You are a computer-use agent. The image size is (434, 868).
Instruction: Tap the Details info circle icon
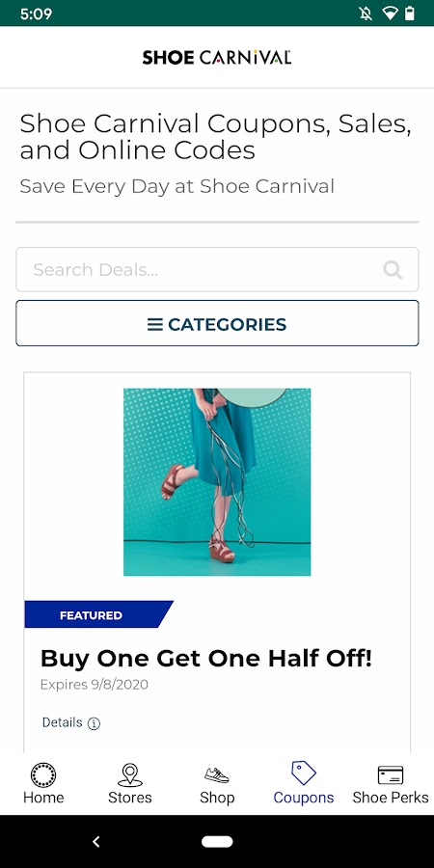tap(95, 723)
